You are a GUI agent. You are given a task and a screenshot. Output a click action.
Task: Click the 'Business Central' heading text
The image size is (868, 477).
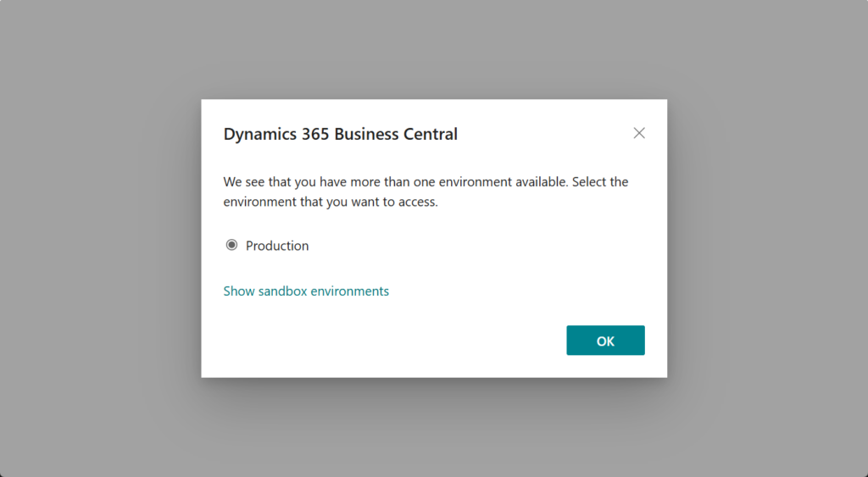tap(407, 134)
